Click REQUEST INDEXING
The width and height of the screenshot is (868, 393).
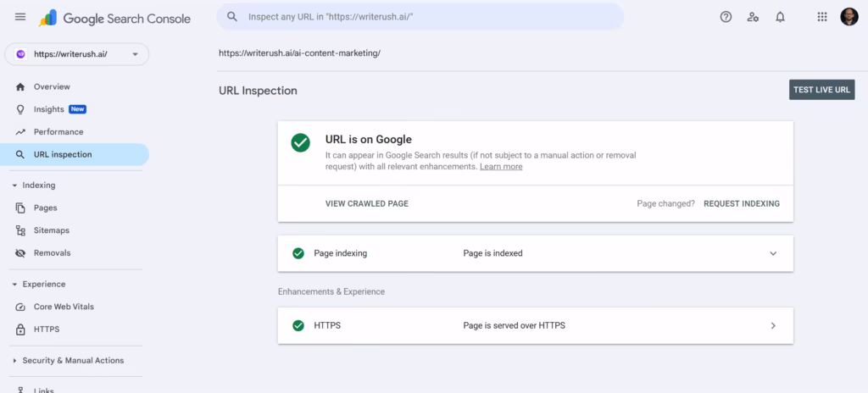coord(742,203)
